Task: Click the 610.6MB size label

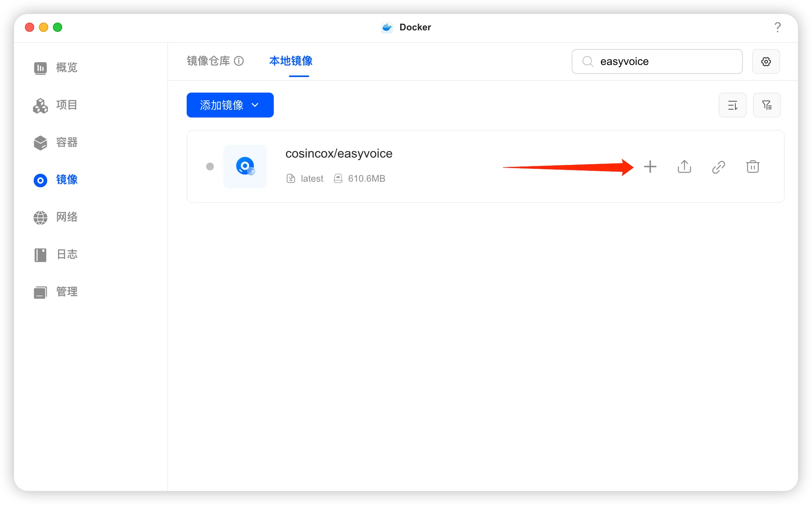Action: click(x=367, y=179)
